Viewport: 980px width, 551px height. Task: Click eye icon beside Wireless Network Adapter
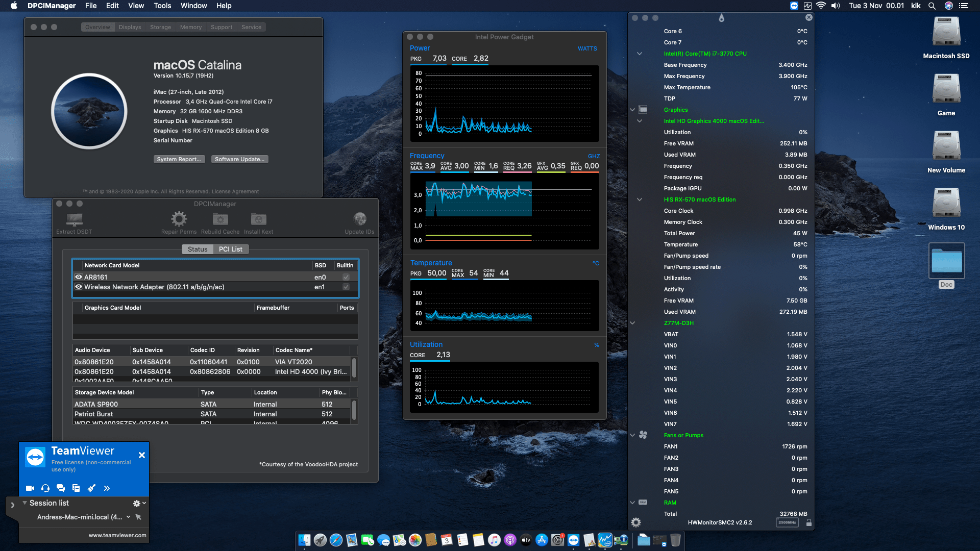pos(79,287)
